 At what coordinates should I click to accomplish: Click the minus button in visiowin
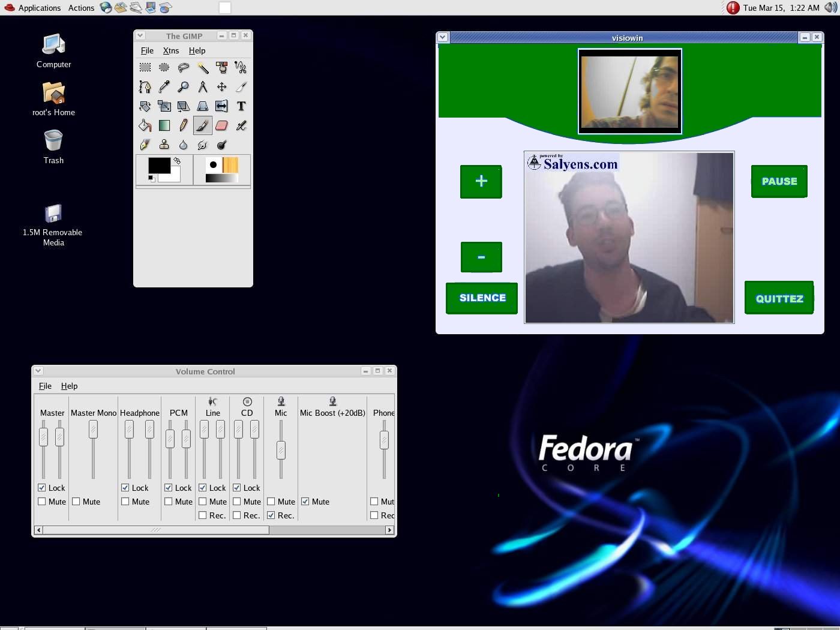(x=481, y=257)
